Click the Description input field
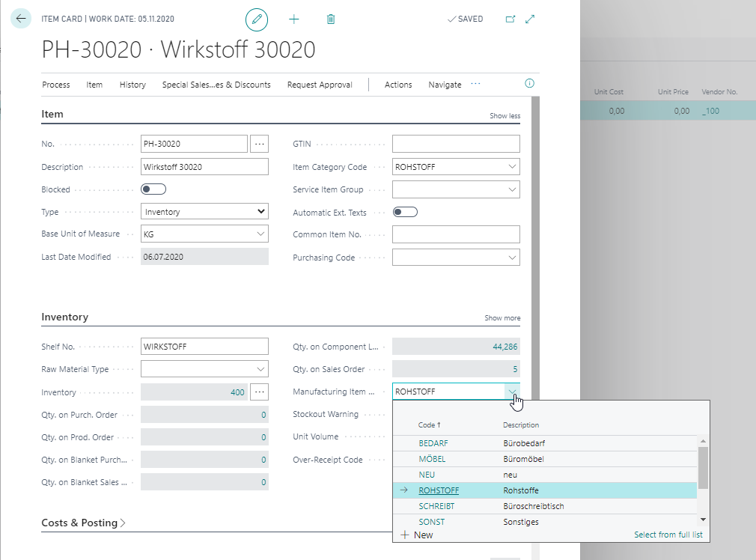The image size is (756, 560). tap(204, 167)
